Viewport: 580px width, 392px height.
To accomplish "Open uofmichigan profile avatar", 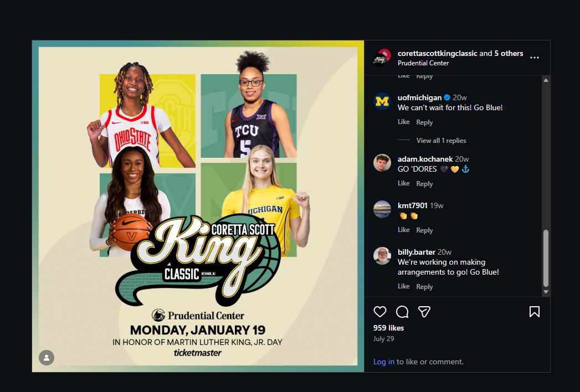I will click(x=382, y=101).
